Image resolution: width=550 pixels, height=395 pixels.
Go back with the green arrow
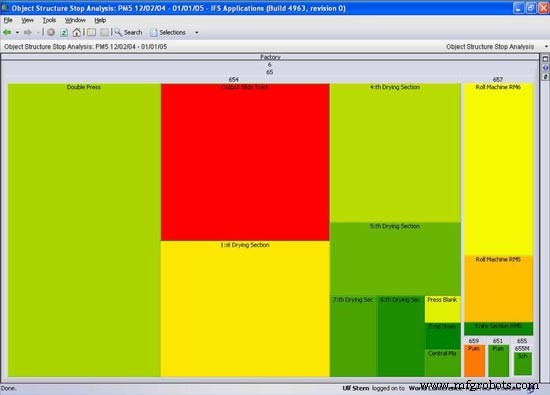pos(7,33)
